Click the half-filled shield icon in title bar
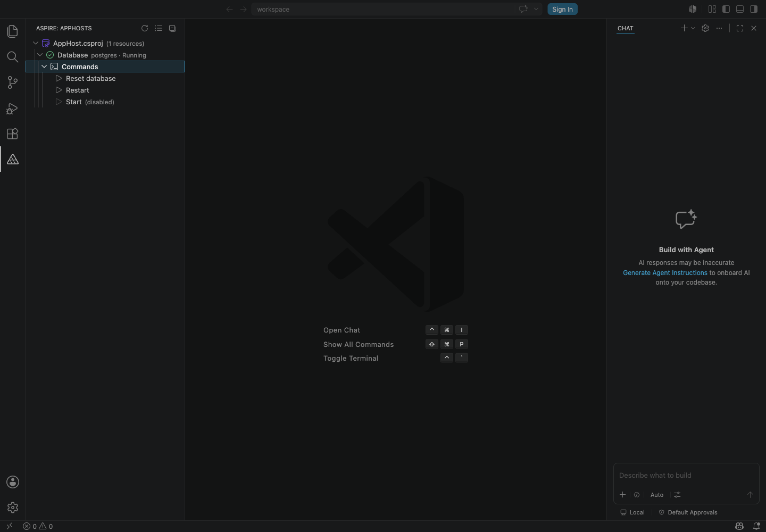This screenshot has height=532, width=766. 693,9
